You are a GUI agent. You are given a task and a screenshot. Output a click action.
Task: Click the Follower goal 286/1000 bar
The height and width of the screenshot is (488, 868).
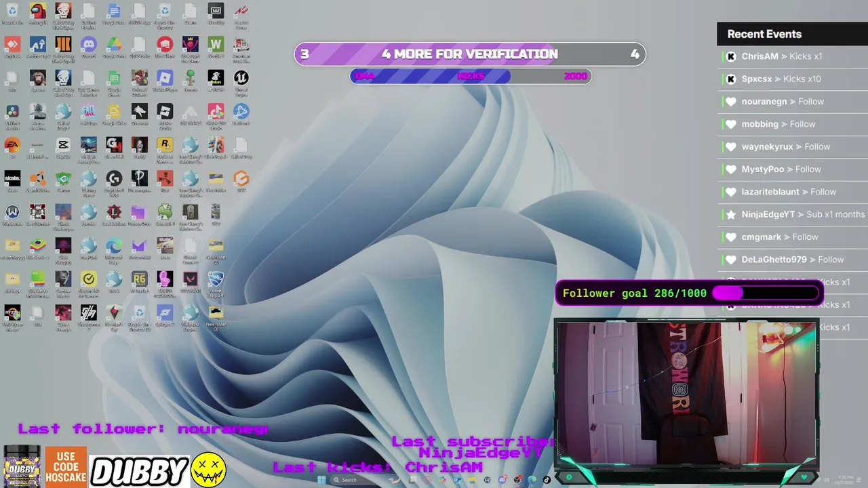690,293
